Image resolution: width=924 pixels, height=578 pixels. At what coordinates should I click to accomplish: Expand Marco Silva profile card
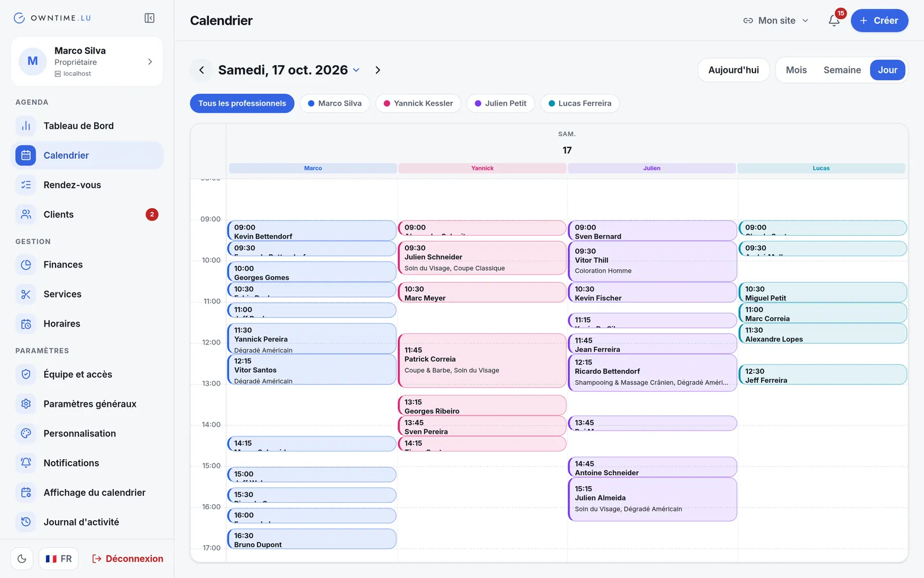point(87,61)
